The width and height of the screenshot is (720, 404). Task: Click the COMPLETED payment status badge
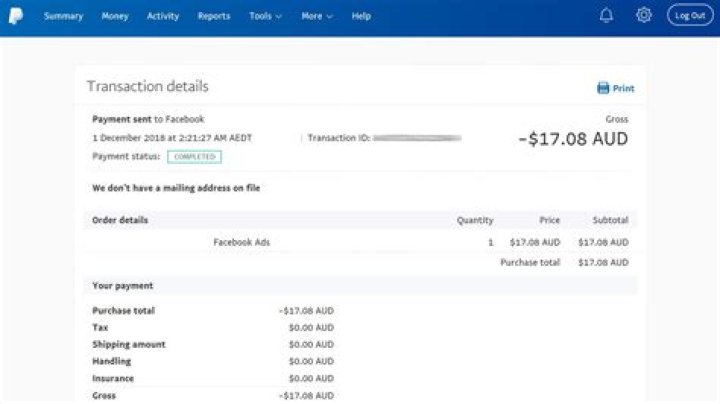coord(195,157)
